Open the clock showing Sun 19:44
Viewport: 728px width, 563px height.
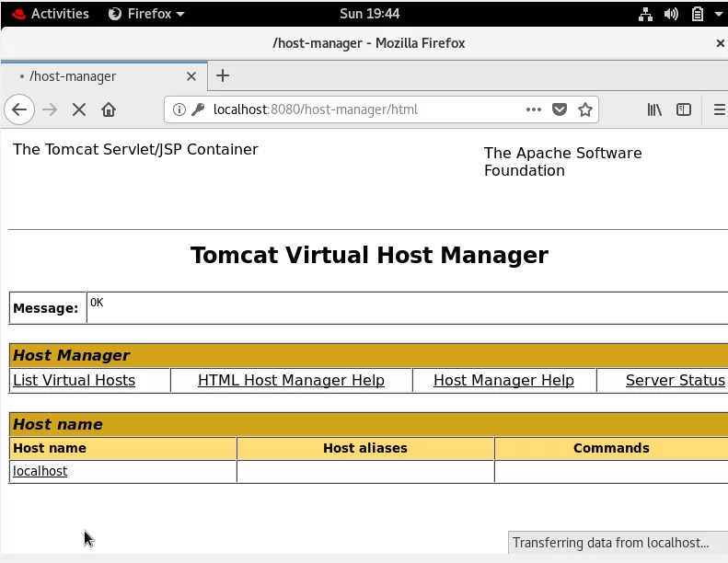pyautogui.click(x=370, y=14)
